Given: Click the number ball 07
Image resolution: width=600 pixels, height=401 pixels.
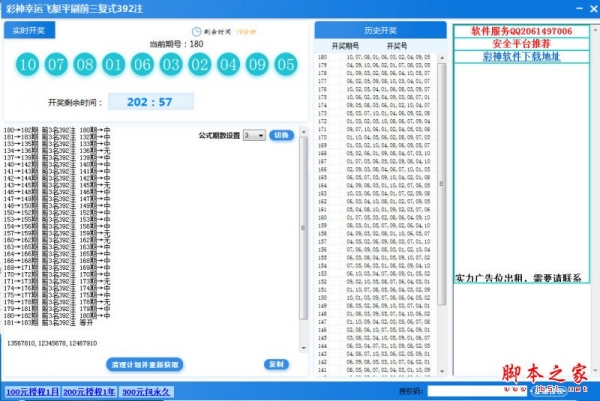Looking at the screenshot, I should pos(56,64).
